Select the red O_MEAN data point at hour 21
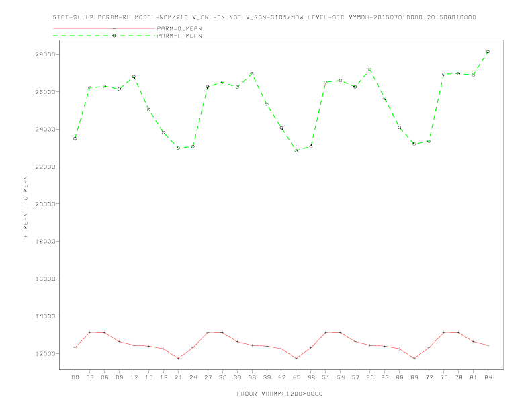532x411 pixels. (178, 358)
